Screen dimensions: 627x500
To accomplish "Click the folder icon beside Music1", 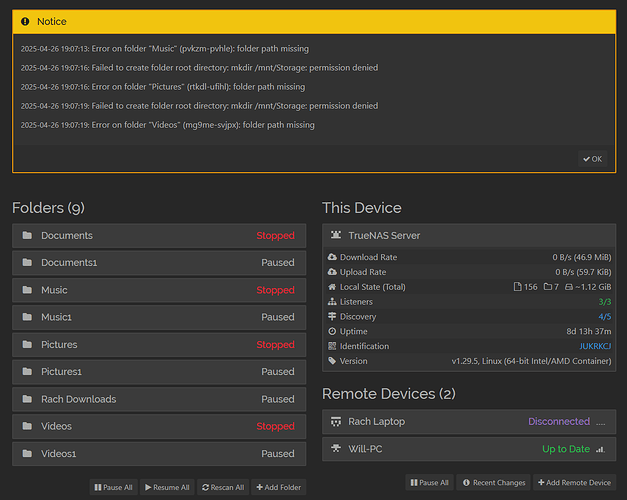I will [x=27, y=317].
